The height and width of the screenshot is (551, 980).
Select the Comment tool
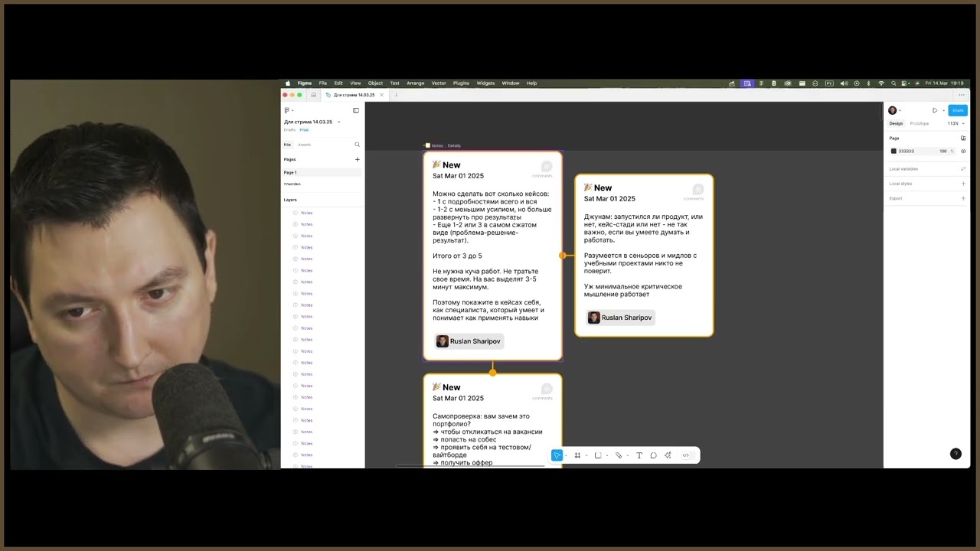[x=653, y=455]
